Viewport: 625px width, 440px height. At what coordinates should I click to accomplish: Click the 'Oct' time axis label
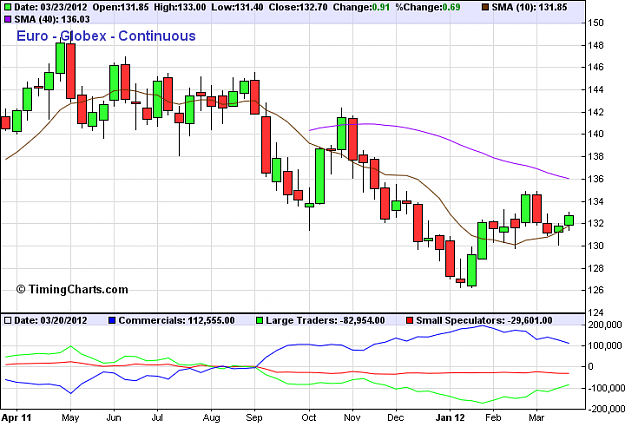click(309, 418)
